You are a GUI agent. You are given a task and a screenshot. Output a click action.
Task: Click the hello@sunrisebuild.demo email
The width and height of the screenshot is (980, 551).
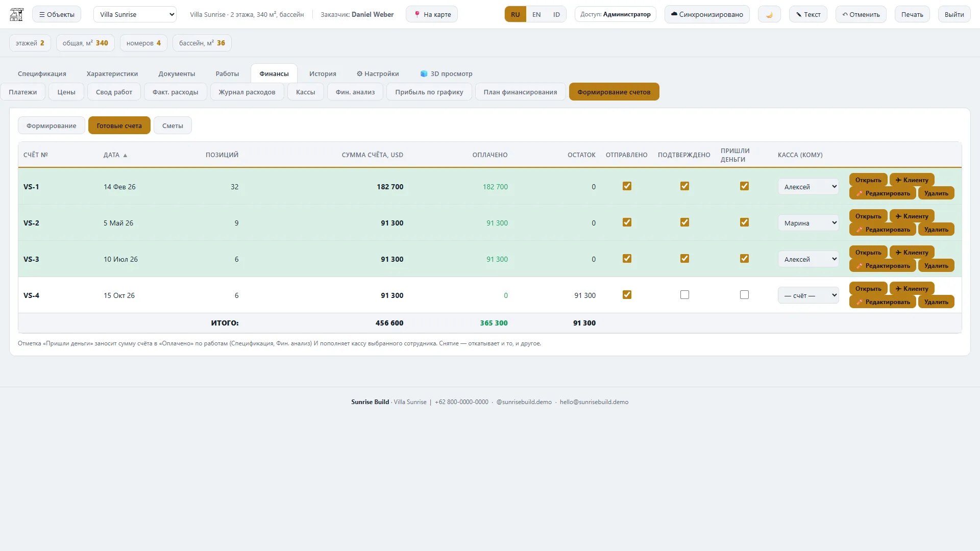click(594, 402)
